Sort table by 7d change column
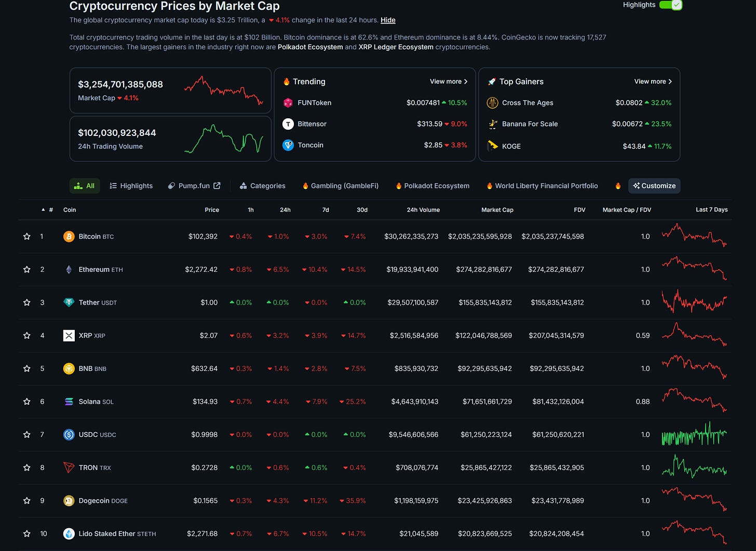This screenshot has width=756, height=551. tap(326, 210)
